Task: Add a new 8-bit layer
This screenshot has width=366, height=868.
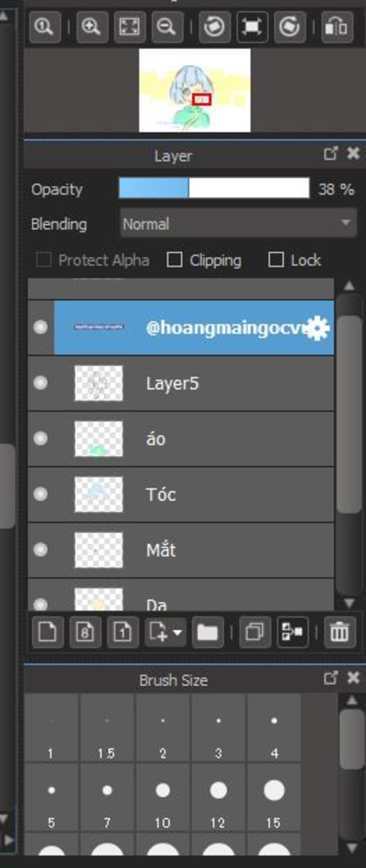Action: click(85, 632)
